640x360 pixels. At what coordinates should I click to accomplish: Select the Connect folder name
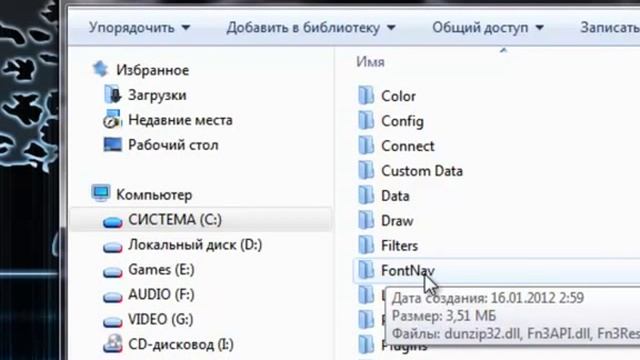[408, 146]
